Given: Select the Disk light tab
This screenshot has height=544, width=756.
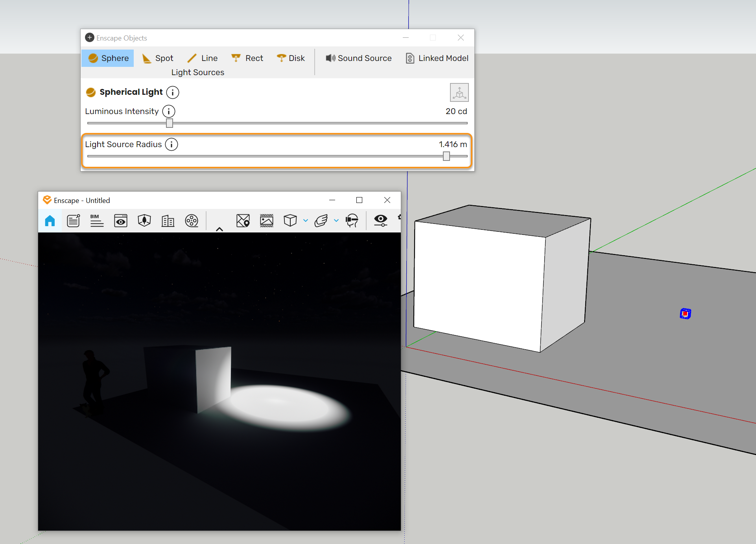Looking at the screenshot, I should (x=291, y=58).
